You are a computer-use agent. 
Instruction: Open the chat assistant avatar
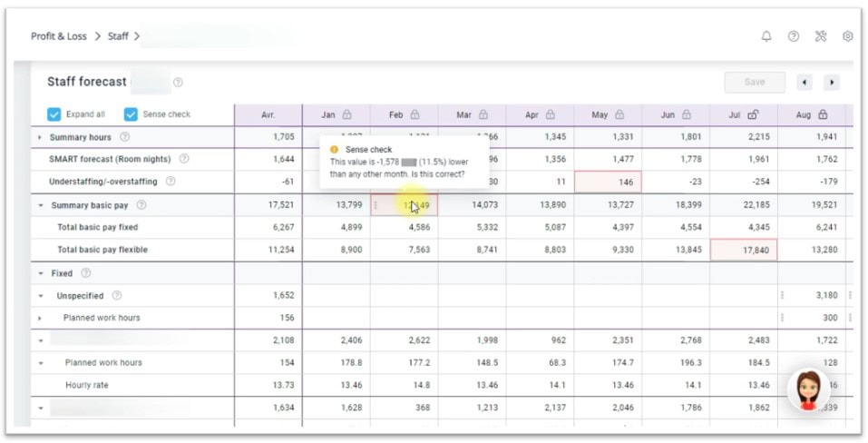point(807,390)
